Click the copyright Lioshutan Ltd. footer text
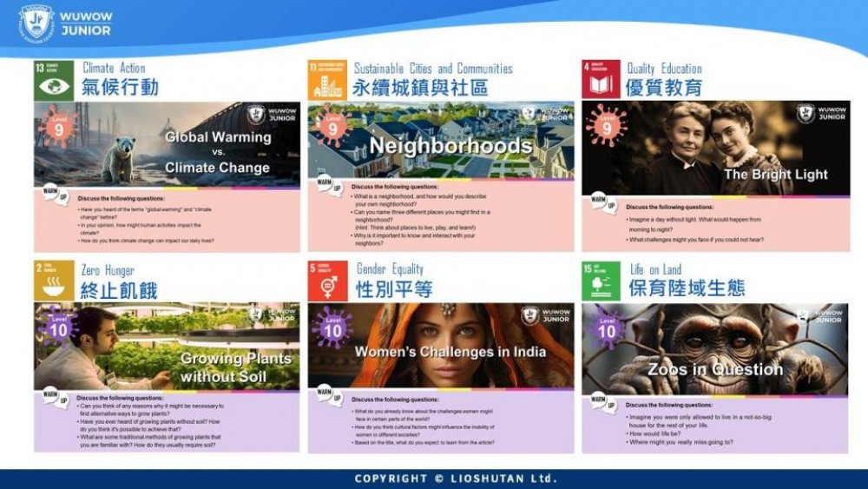This screenshot has height=489, width=868. (456, 479)
